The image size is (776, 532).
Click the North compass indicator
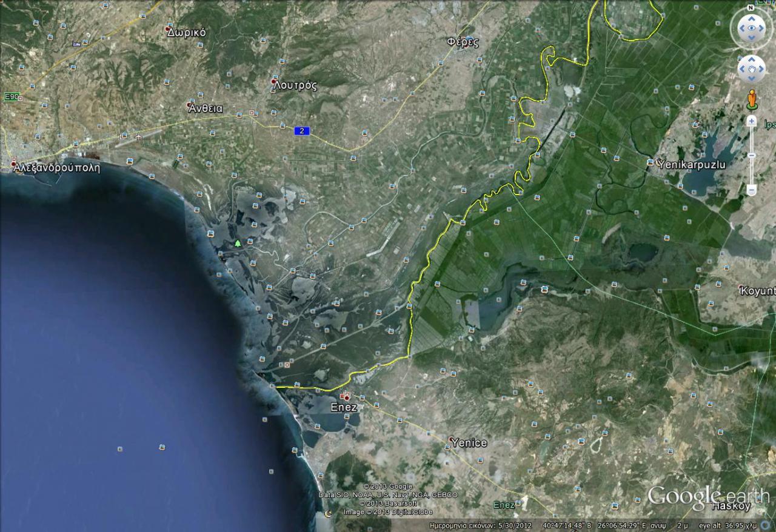click(x=751, y=8)
